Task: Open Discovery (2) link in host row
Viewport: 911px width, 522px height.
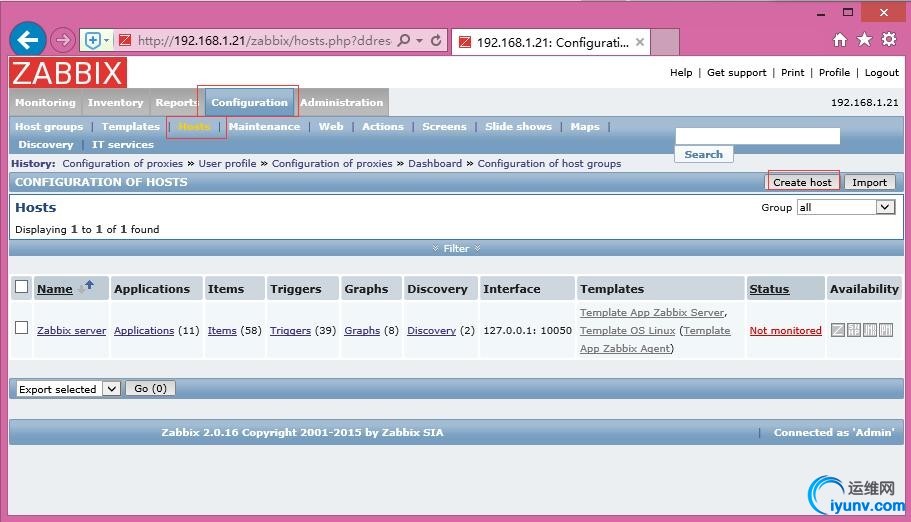Action: point(431,330)
